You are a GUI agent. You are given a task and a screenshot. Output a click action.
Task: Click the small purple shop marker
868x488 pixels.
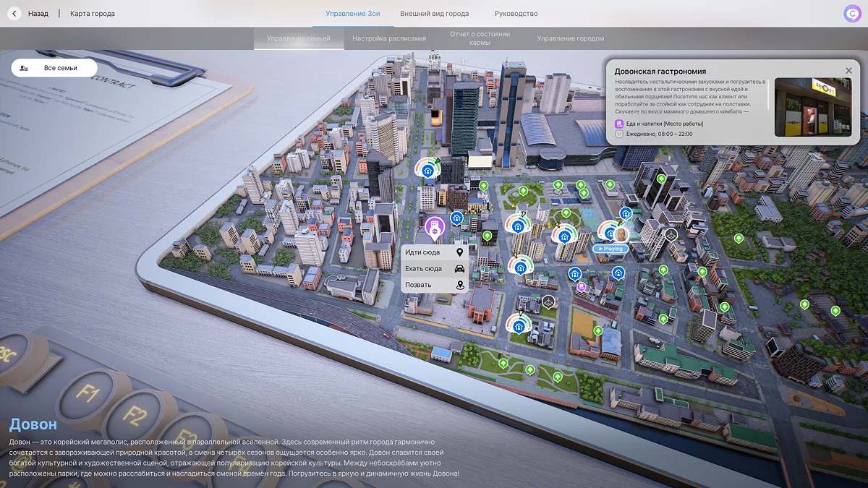pos(581,287)
